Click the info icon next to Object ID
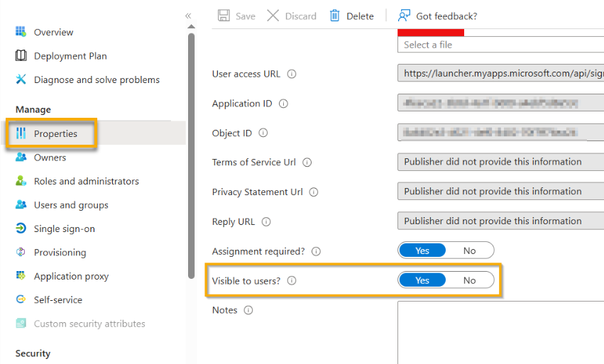This screenshot has height=364, width=604. (x=263, y=133)
